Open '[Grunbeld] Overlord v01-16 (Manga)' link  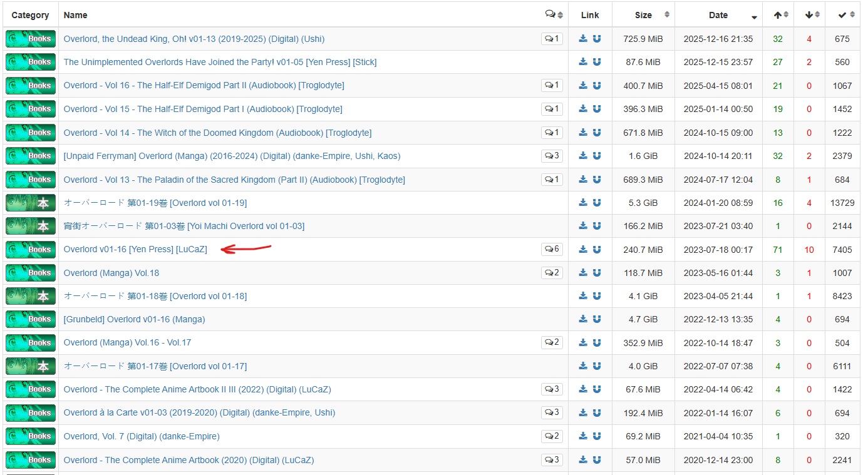(x=135, y=319)
